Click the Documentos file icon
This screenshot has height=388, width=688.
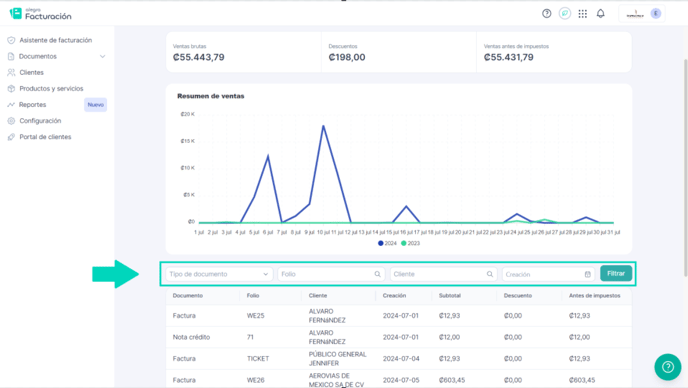click(x=11, y=56)
